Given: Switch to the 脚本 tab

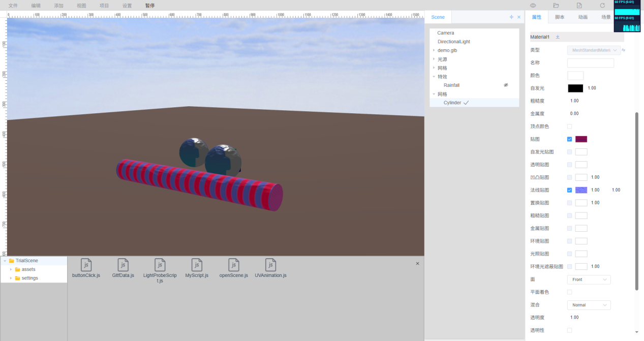Looking at the screenshot, I should tap(560, 17).
